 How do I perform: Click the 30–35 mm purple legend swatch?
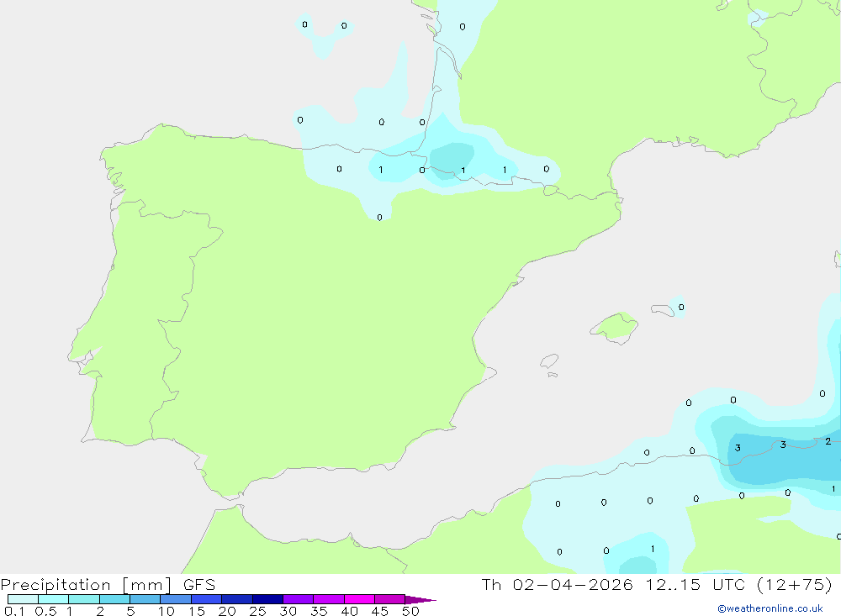[x=298, y=599]
